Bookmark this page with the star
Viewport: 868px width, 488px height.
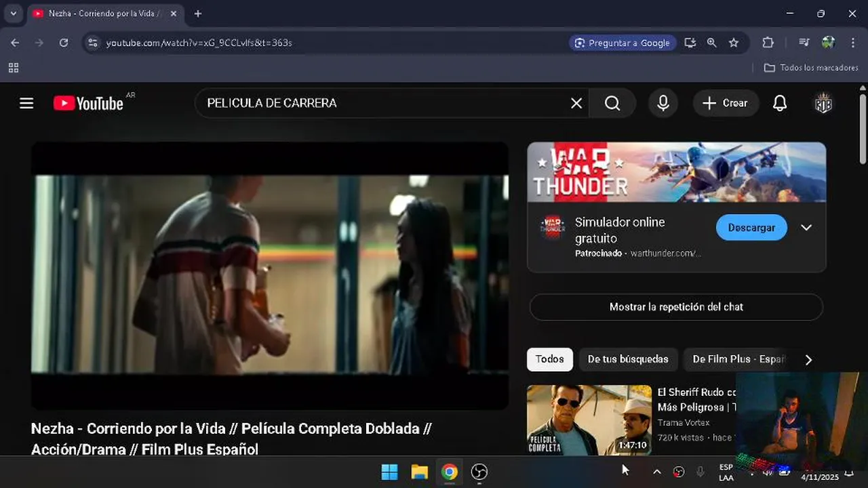[734, 43]
